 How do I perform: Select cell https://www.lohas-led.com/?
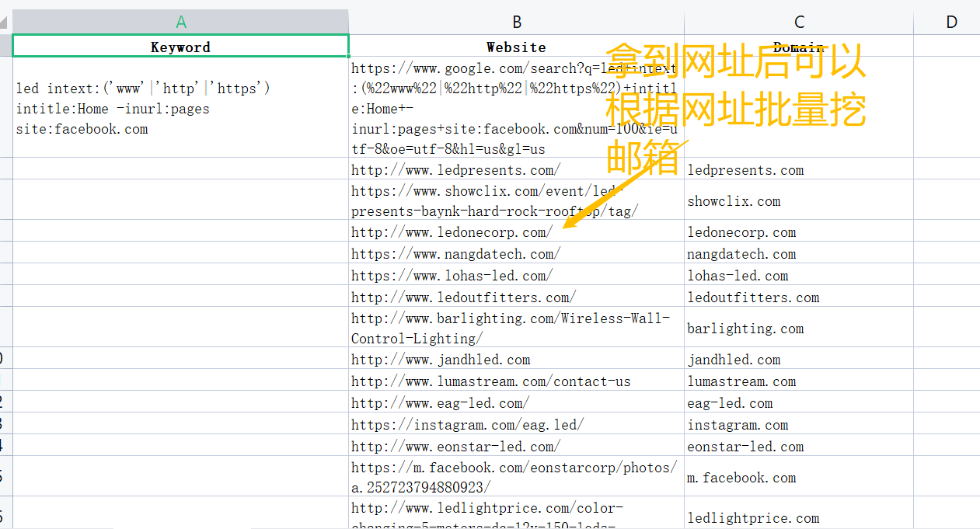coord(516,274)
